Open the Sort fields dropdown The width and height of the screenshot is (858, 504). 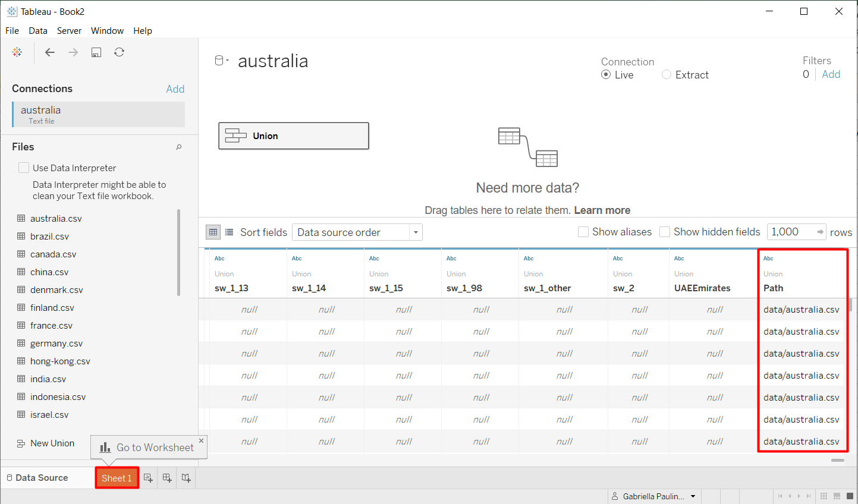(x=357, y=232)
